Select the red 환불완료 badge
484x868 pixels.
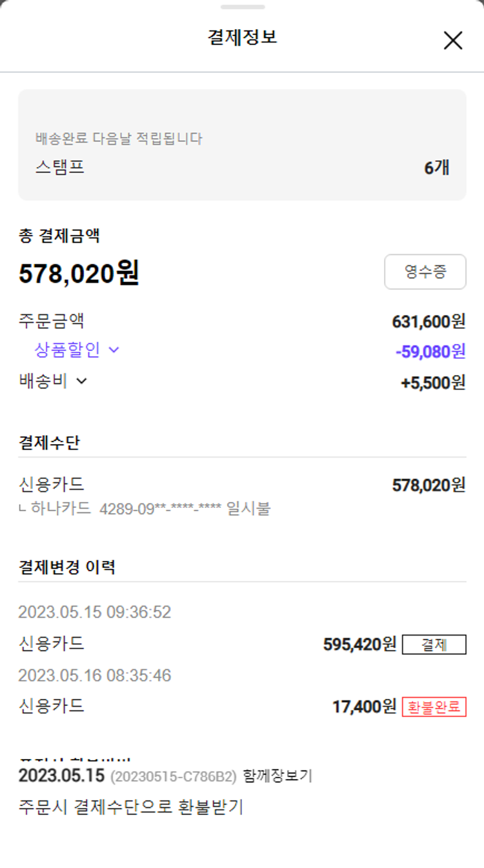tap(434, 707)
